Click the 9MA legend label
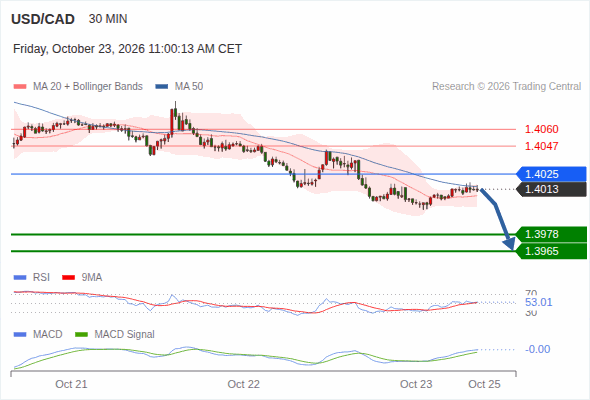The height and width of the screenshot is (400, 590). point(92,277)
